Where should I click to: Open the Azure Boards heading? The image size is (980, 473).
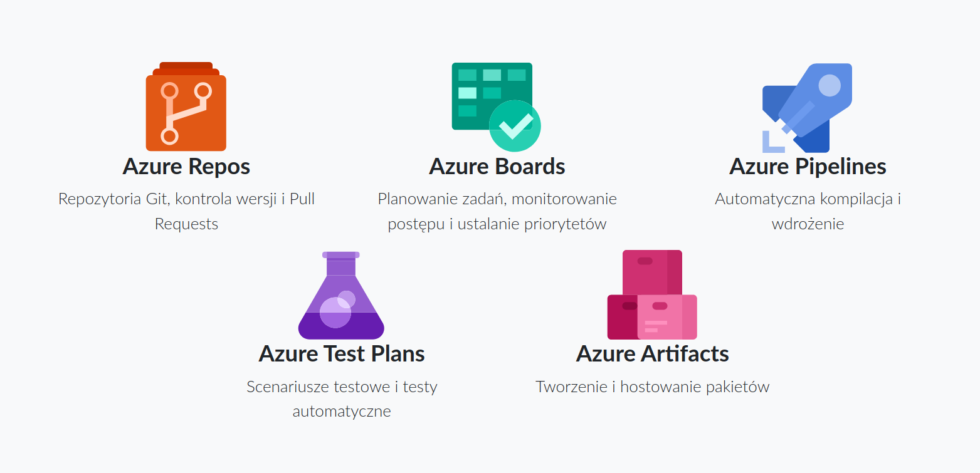click(x=497, y=167)
